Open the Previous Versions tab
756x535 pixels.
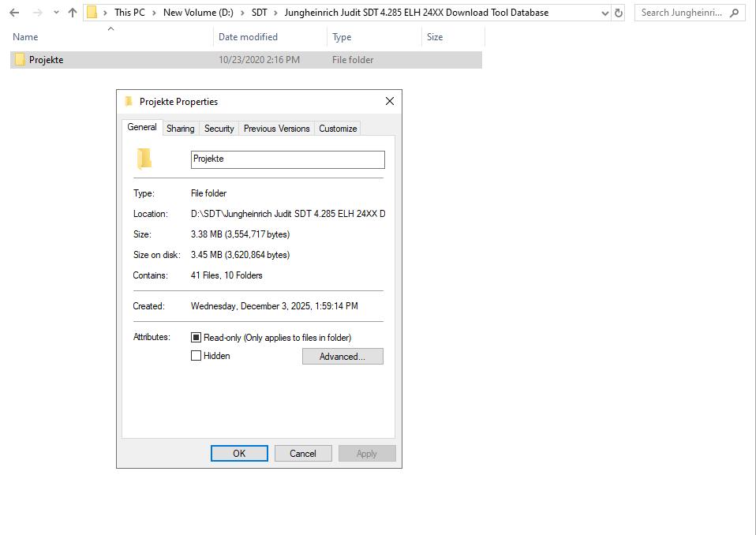coord(276,128)
